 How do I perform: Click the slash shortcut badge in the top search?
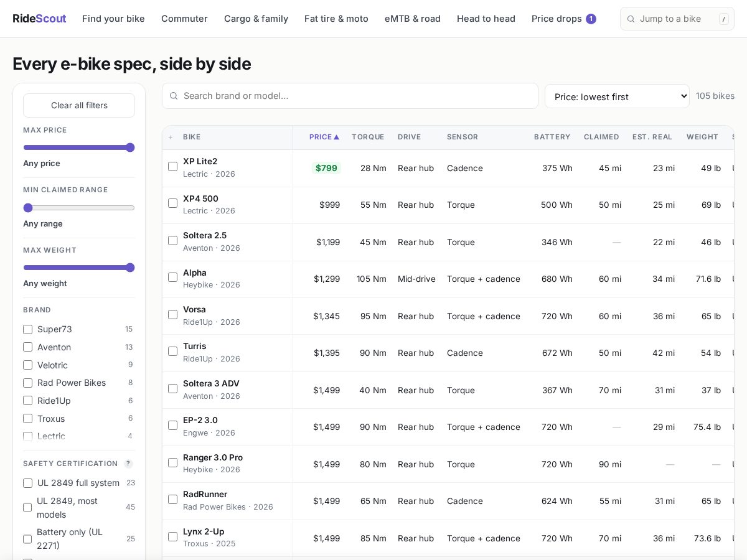[723, 19]
